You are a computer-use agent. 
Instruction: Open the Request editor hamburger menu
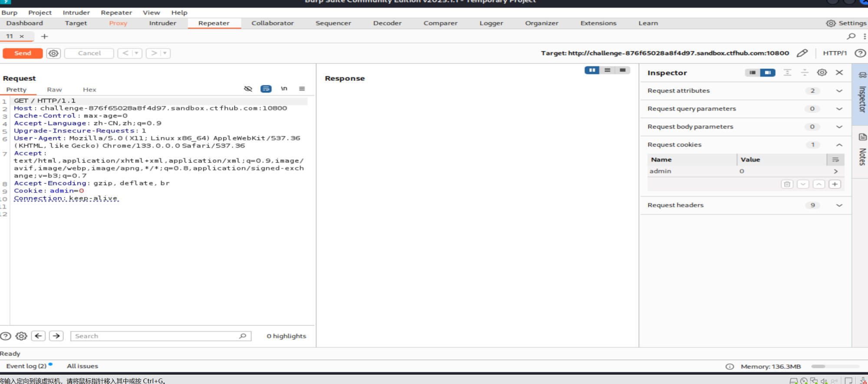[302, 89]
